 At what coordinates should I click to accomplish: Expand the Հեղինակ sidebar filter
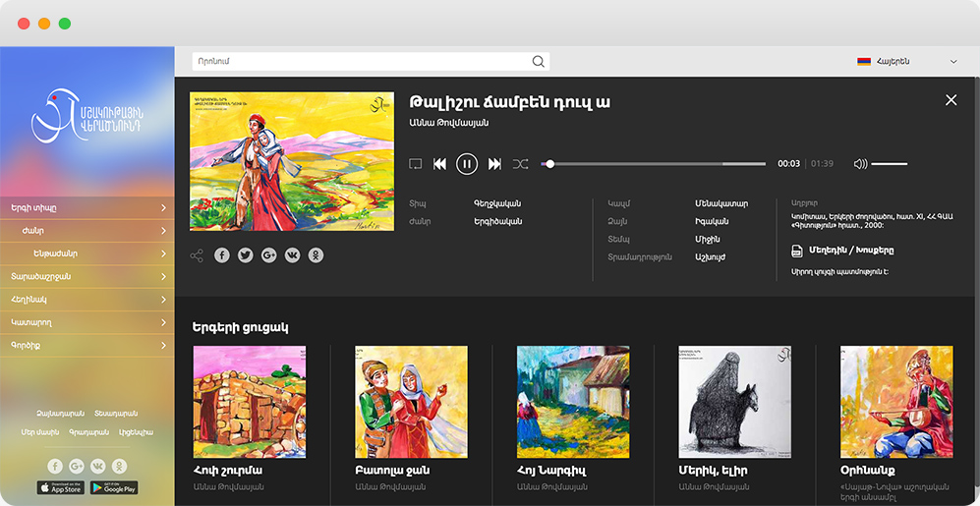point(87,300)
